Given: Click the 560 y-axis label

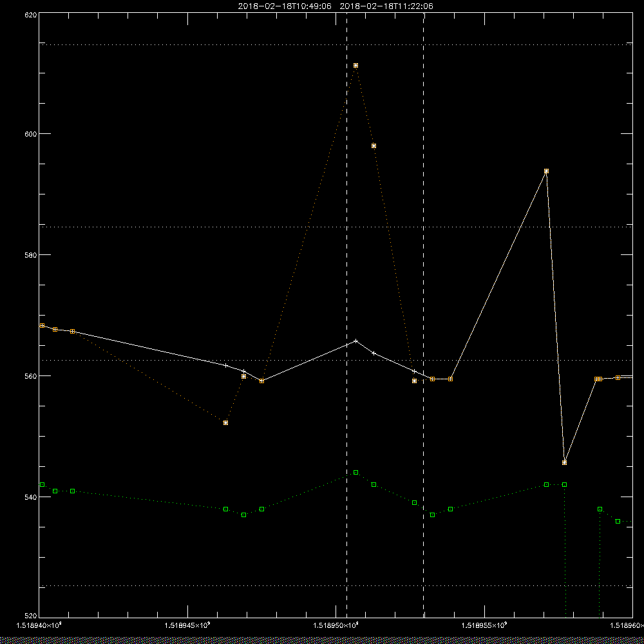Looking at the screenshot, I should tap(31, 376).
